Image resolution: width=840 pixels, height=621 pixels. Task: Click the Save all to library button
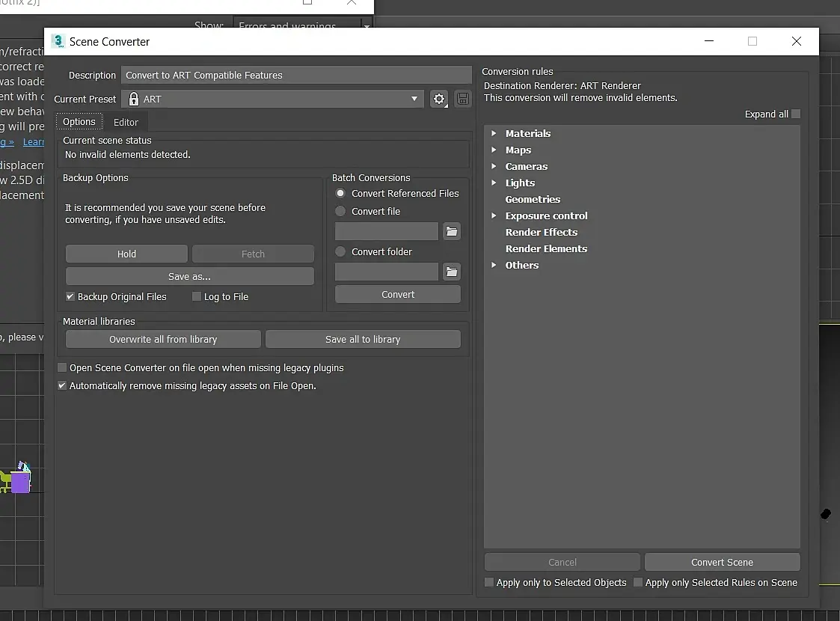click(x=363, y=339)
